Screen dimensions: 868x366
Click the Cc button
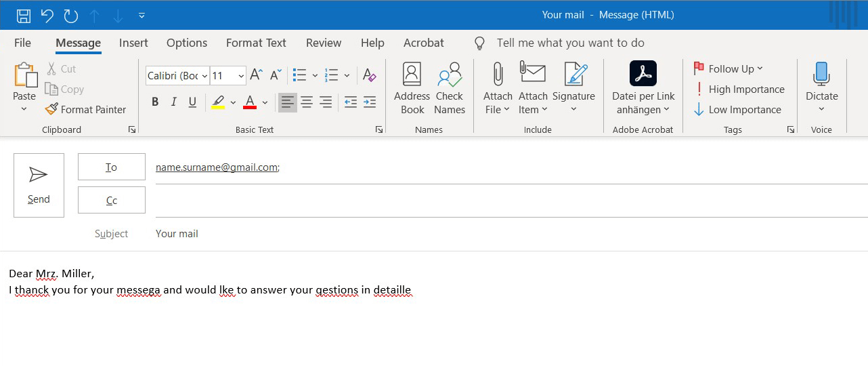point(112,200)
